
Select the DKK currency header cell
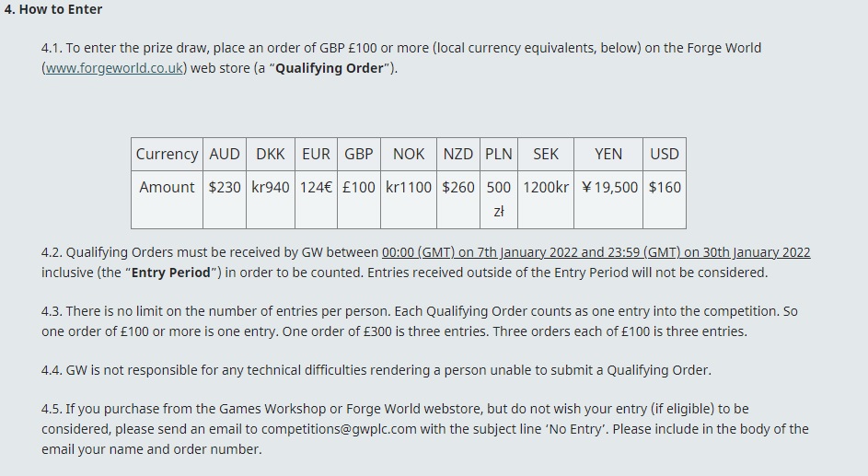(x=271, y=154)
